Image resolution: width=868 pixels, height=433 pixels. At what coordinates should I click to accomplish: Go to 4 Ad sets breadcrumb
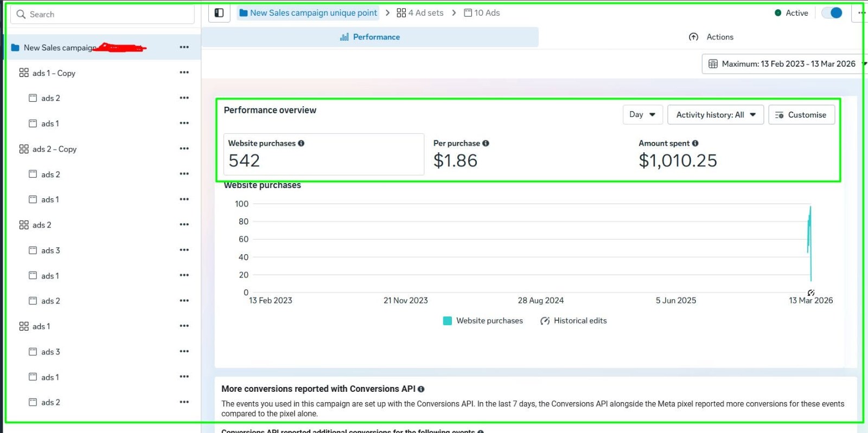tap(420, 13)
